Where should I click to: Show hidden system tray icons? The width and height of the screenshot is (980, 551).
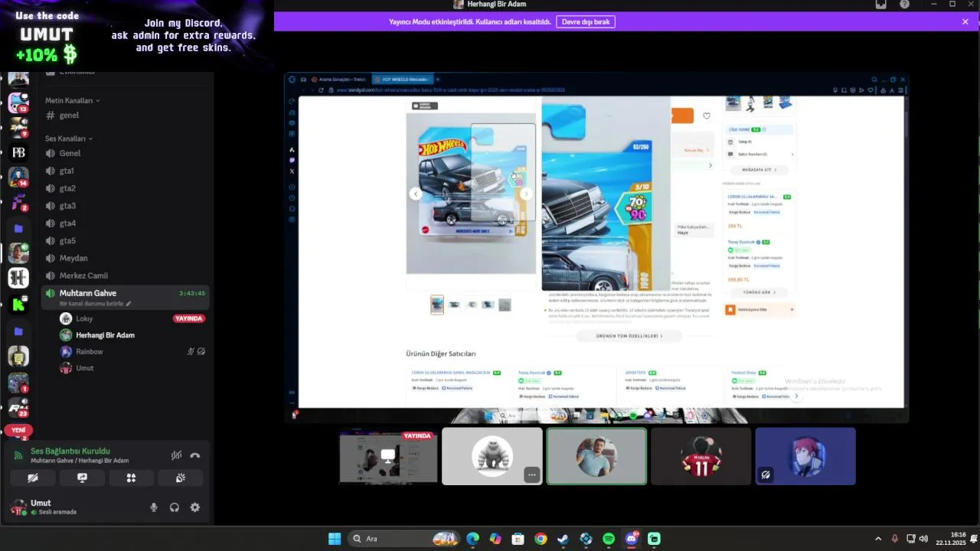[x=877, y=539]
